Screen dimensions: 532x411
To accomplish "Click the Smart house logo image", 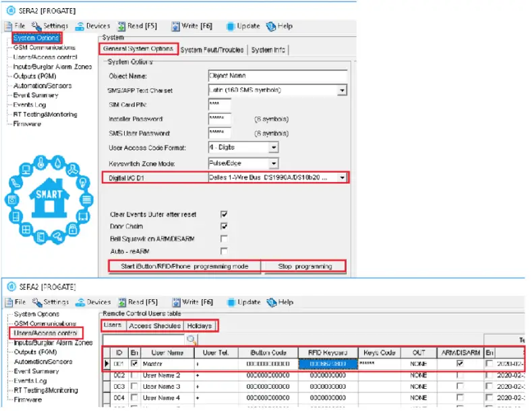I will [x=49, y=199].
